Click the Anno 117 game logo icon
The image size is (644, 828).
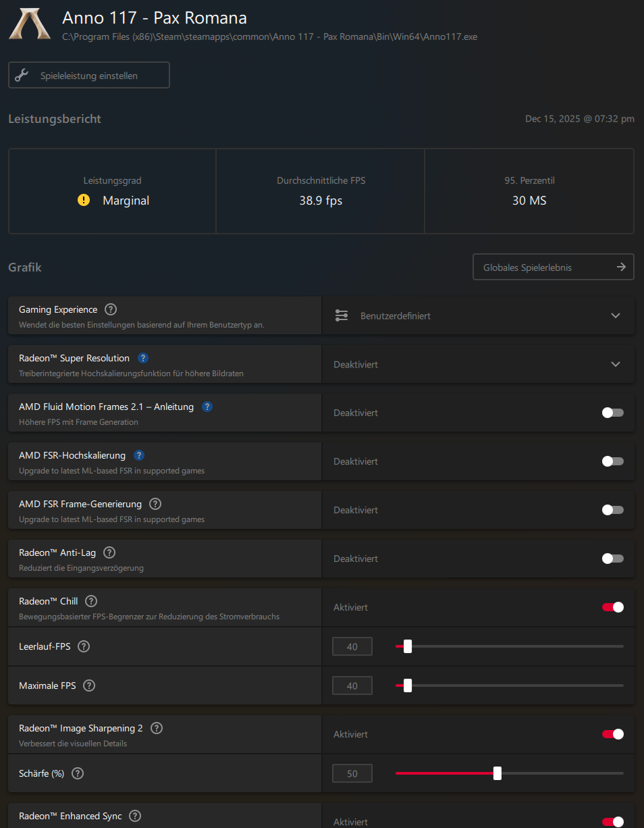29,23
